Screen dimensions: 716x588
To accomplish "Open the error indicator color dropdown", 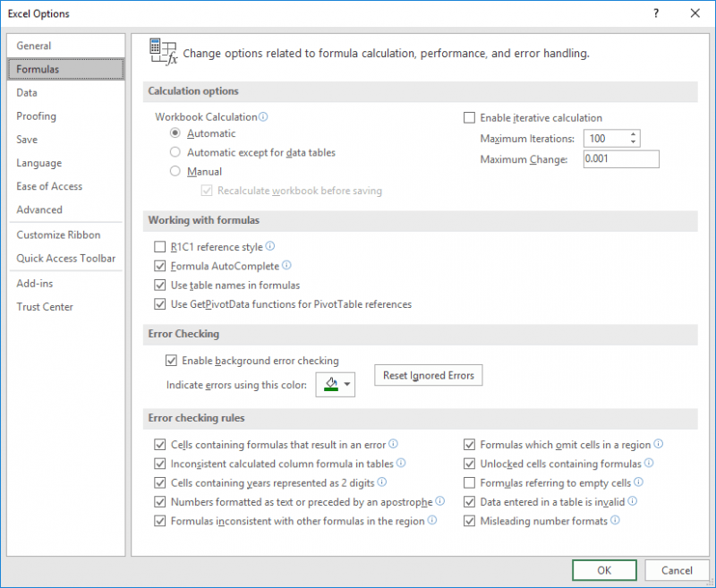I will point(347,383).
